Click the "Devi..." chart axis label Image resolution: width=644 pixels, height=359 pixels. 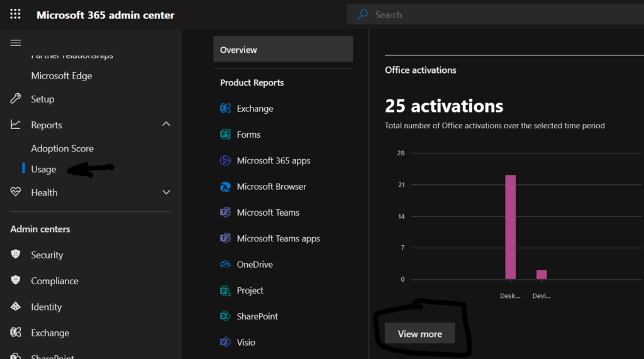[541, 295]
